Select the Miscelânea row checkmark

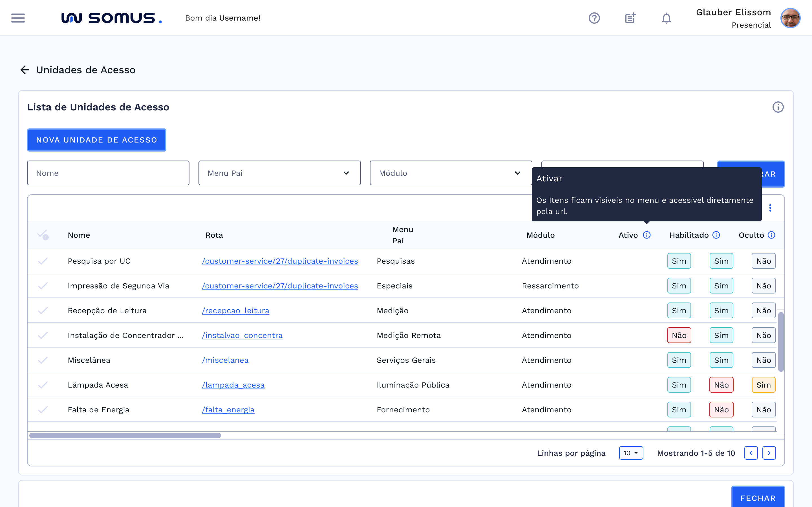pyautogui.click(x=43, y=360)
